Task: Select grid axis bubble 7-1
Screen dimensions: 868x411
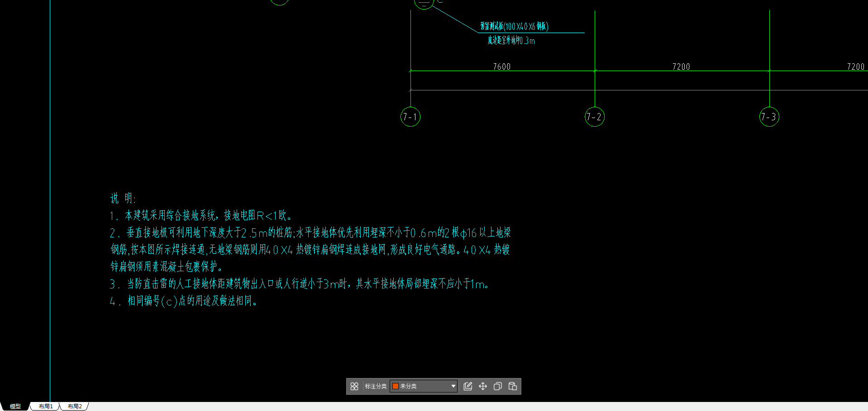Action: pos(410,117)
